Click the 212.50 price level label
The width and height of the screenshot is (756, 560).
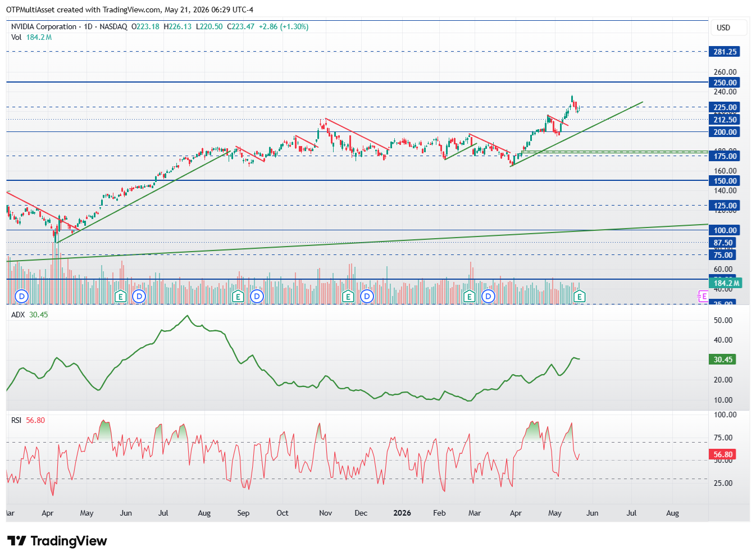(x=725, y=120)
